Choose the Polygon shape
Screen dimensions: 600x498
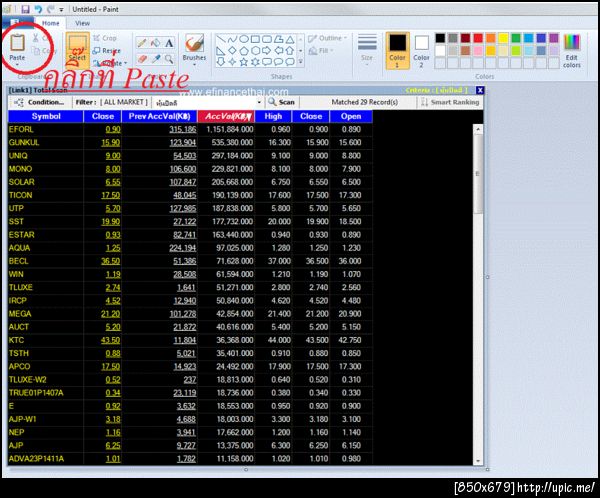point(279,39)
